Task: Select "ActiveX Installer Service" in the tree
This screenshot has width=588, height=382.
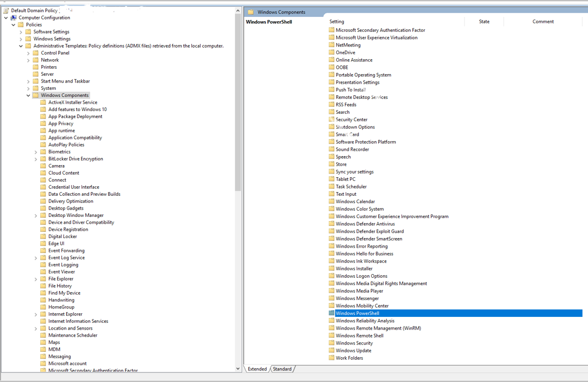Action: pyautogui.click(x=73, y=102)
